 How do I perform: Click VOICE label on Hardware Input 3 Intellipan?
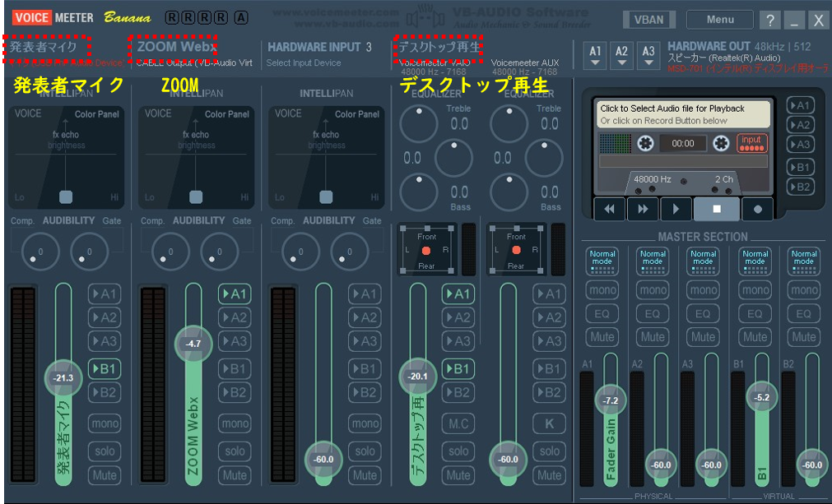click(288, 113)
